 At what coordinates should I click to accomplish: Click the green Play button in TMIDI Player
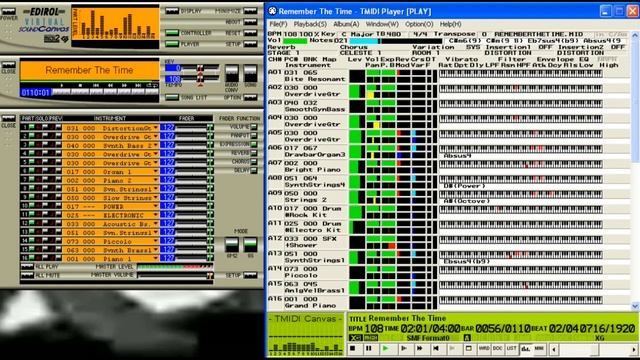385,349
